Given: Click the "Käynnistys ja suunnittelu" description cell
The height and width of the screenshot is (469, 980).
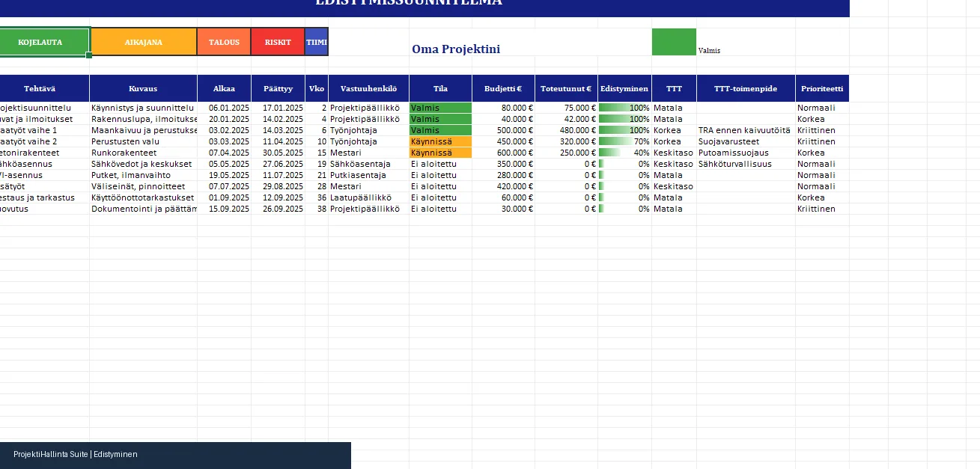Looking at the screenshot, I should (143, 108).
